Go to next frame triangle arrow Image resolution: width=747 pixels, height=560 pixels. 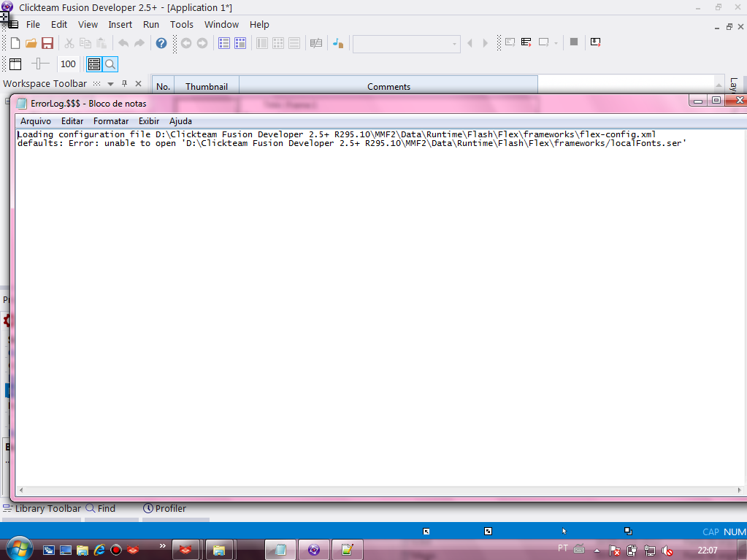486,43
